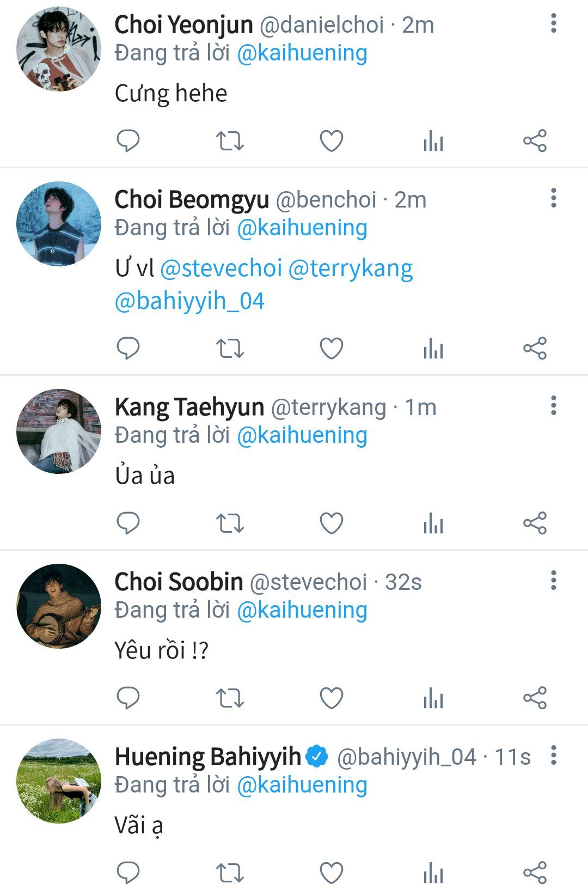Open the @bahiyyih_04 mention in Beomgyu's tweet

click(189, 301)
